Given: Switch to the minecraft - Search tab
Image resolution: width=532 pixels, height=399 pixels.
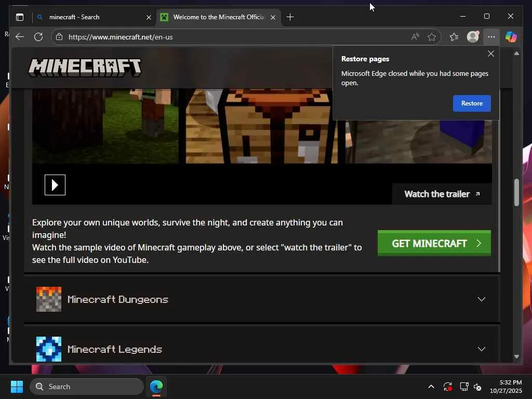Looking at the screenshot, I should pyautogui.click(x=94, y=17).
